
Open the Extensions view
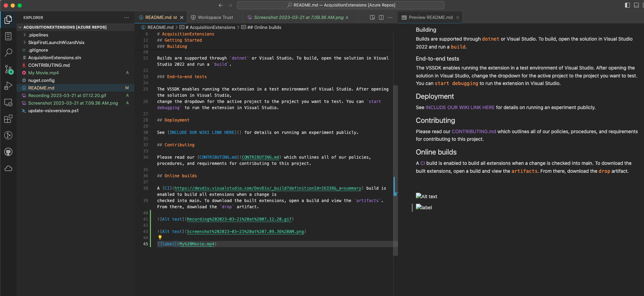(x=8, y=119)
